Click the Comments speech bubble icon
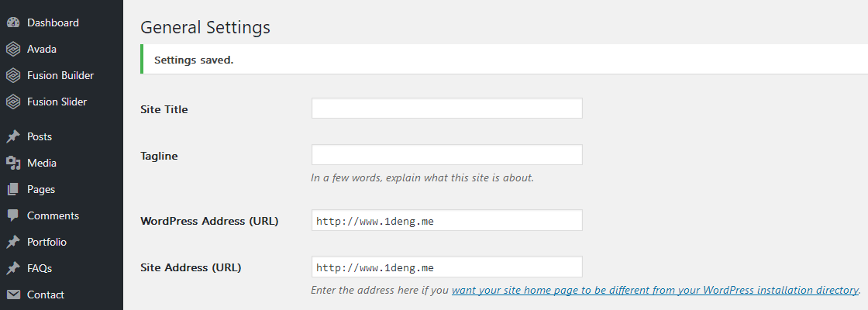 click(12, 216)
